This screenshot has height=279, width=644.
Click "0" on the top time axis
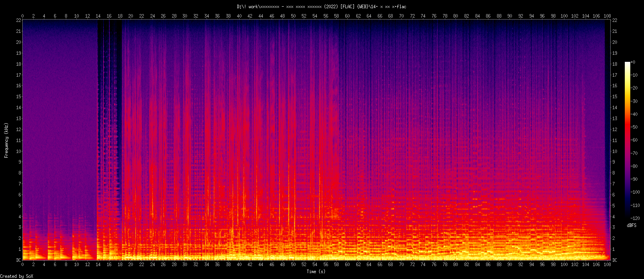coord(22,16)
